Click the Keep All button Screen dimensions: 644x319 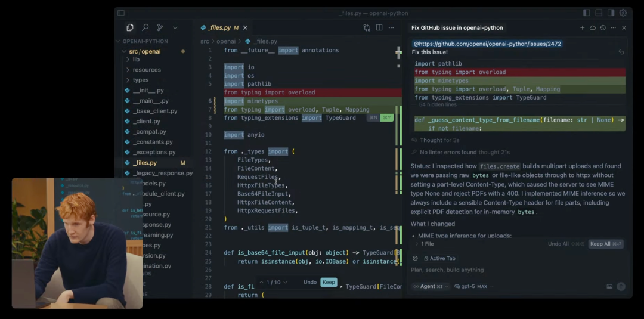click(606, 244)
